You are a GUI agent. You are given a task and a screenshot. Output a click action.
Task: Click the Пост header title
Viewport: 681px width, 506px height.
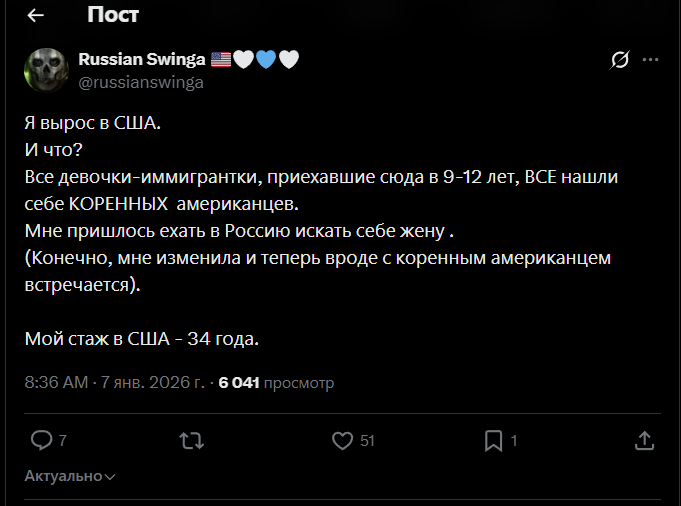[x=113, y=15]
